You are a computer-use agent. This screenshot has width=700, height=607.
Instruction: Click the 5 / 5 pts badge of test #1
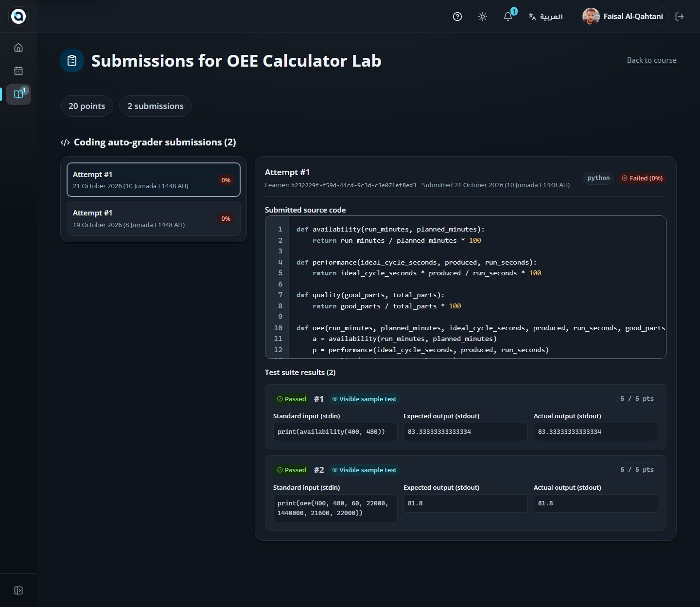(637, 399)
